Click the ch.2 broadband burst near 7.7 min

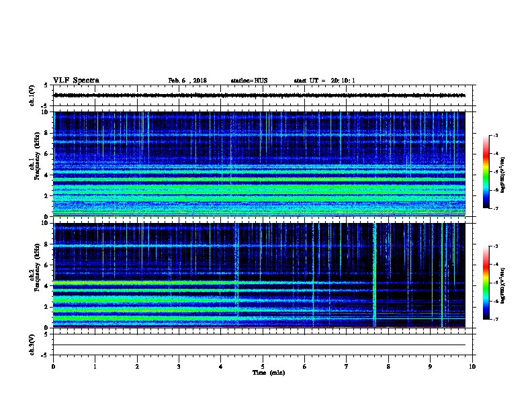coord(375,275)
